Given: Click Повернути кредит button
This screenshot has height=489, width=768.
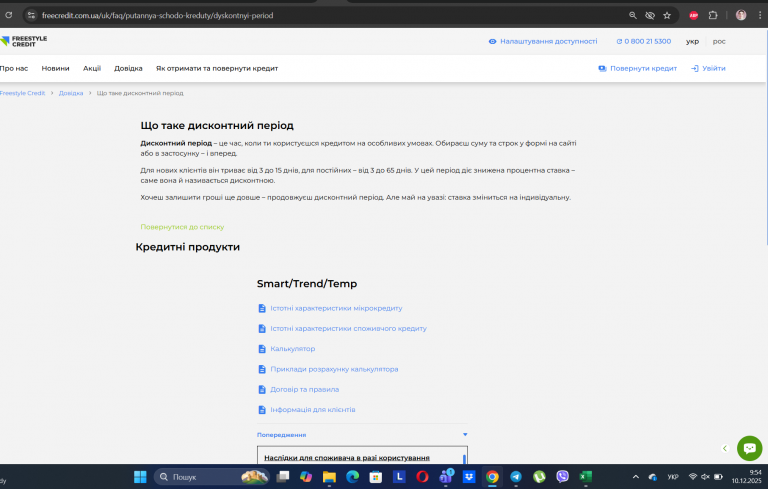Looking at the screenshot, I should [x=638, y=68].
